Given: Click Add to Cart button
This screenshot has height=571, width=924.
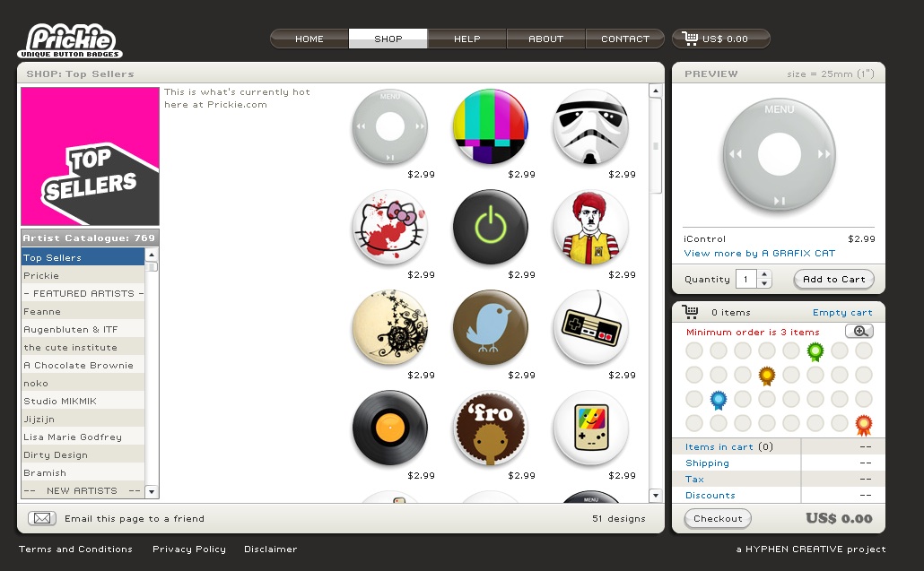Looking at the screenshot, I should point(833,279).
